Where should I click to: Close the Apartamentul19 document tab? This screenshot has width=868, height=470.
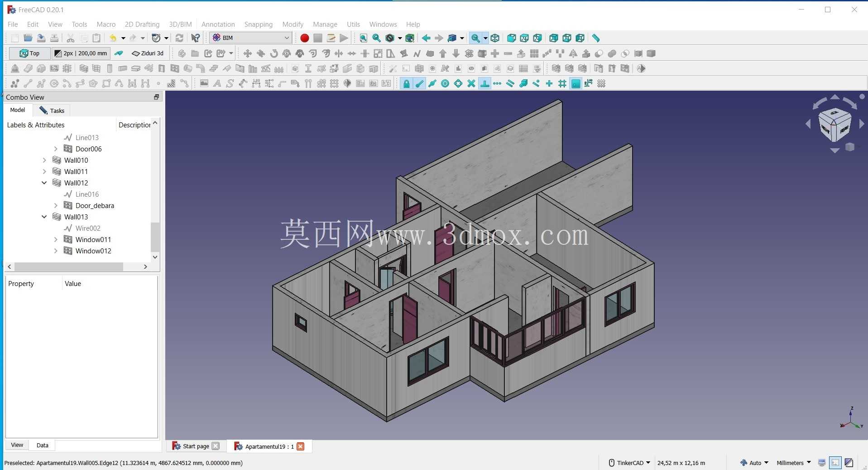[300, 446]
